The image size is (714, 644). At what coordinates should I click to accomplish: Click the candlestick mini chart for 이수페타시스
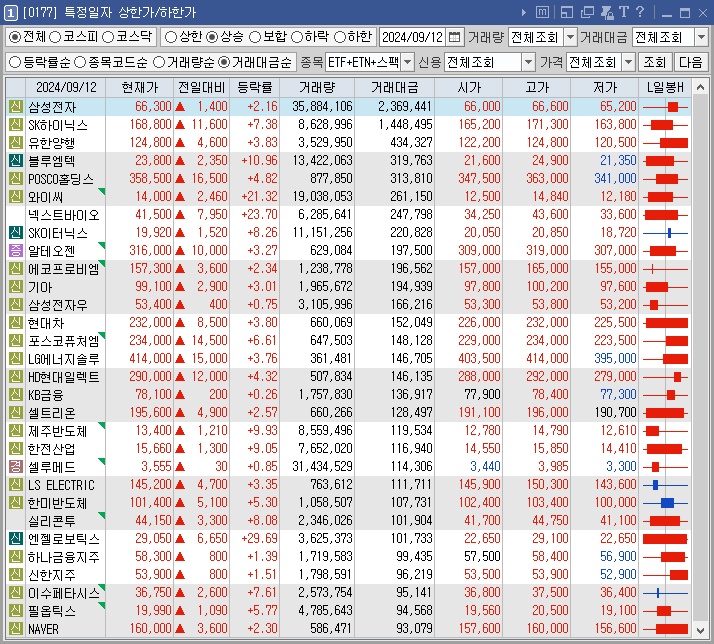click(665, 593)
